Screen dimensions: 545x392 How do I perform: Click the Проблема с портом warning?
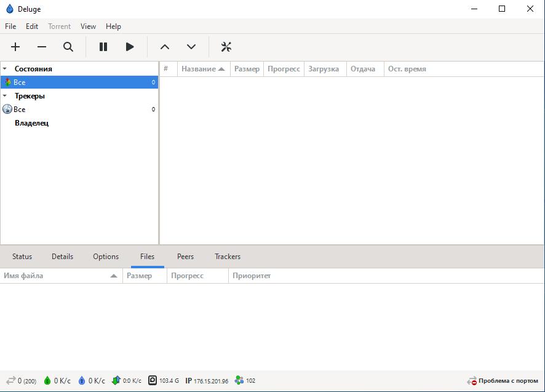(503, 381)
